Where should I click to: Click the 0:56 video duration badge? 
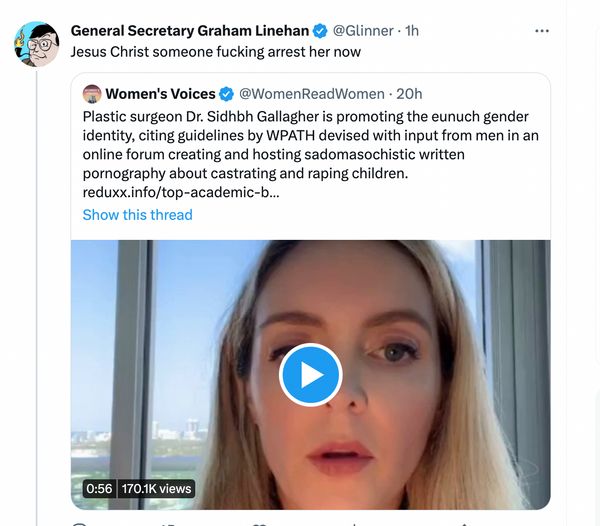99,489
